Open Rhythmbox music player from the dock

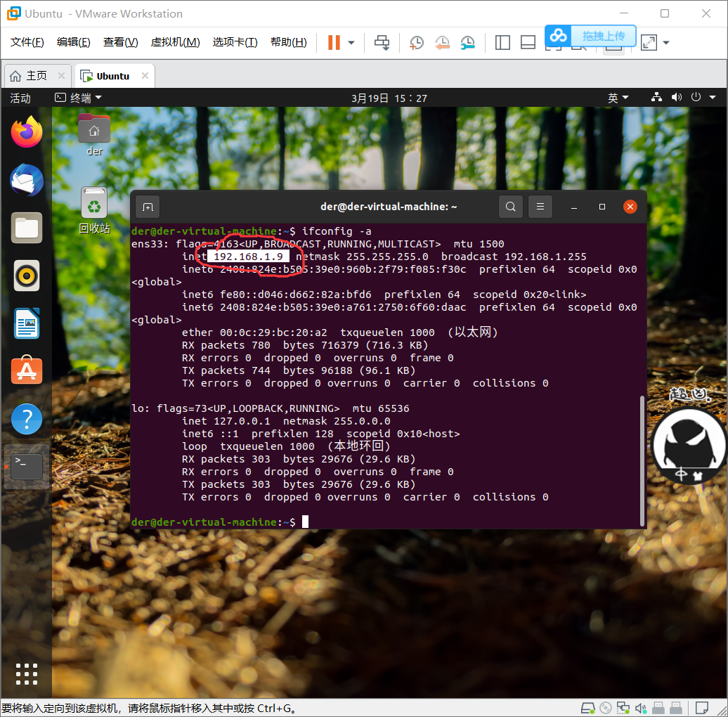(27, 276)
